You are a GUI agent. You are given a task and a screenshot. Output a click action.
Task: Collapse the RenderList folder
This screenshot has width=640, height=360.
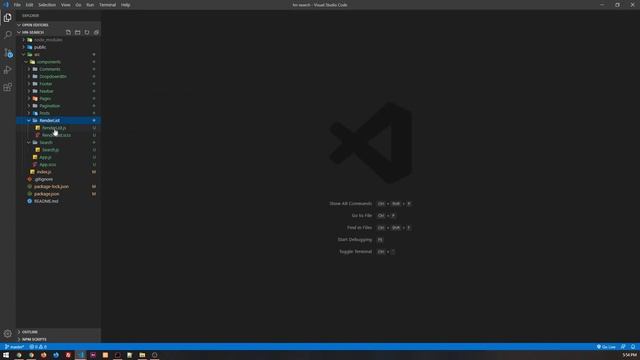[58, 120]
